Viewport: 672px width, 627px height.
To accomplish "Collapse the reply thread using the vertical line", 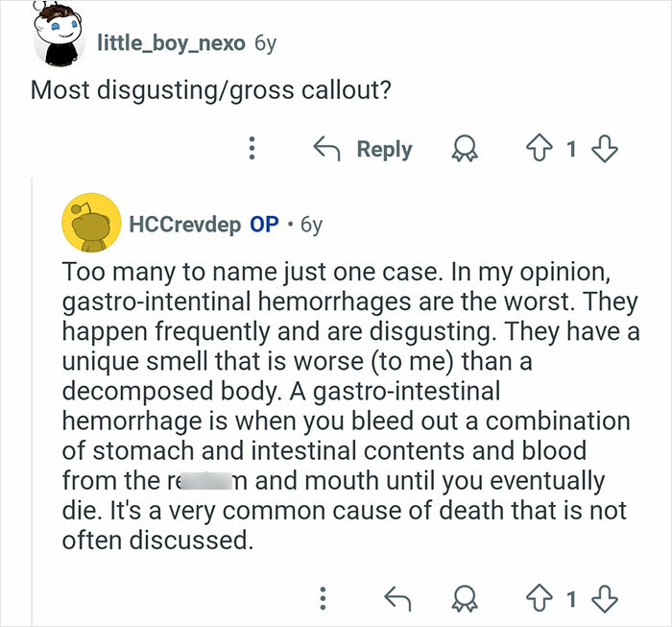I will 33,384.
